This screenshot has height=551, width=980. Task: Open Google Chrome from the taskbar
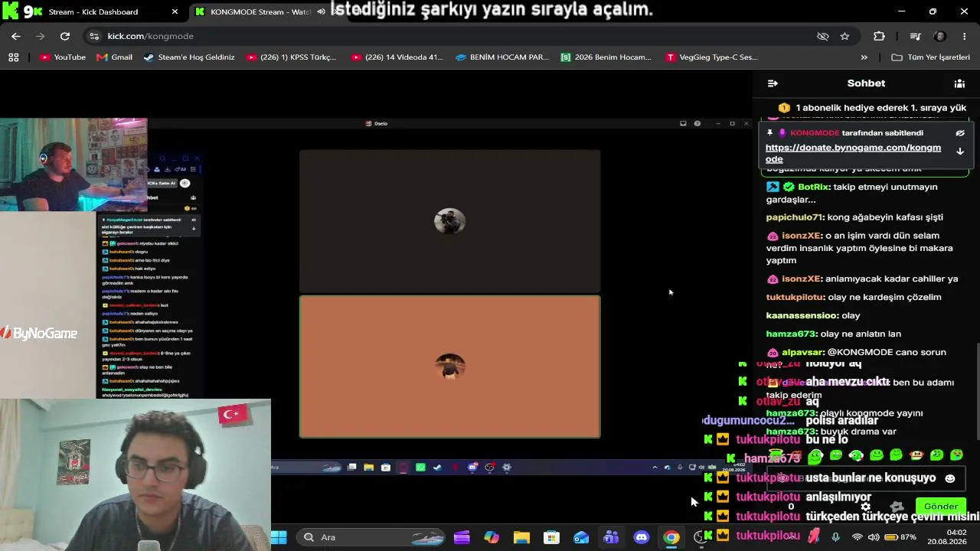pyautogui.click(x=671, y=537)
